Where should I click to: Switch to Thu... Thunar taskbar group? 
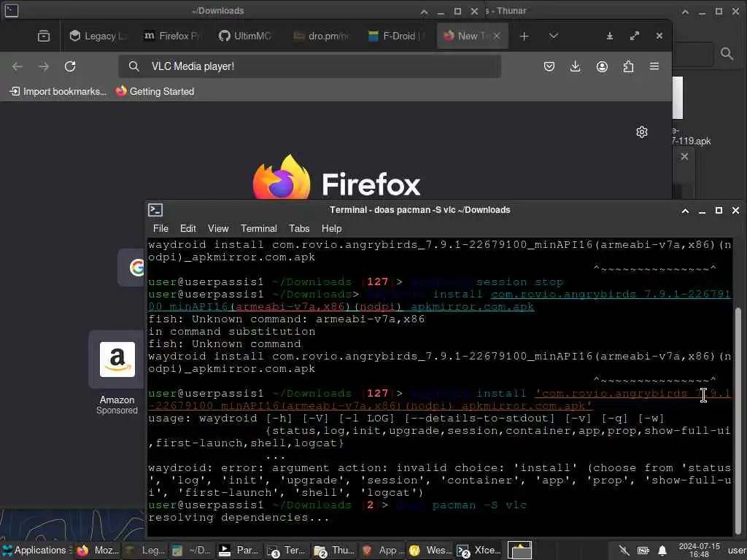pos(335,551)
